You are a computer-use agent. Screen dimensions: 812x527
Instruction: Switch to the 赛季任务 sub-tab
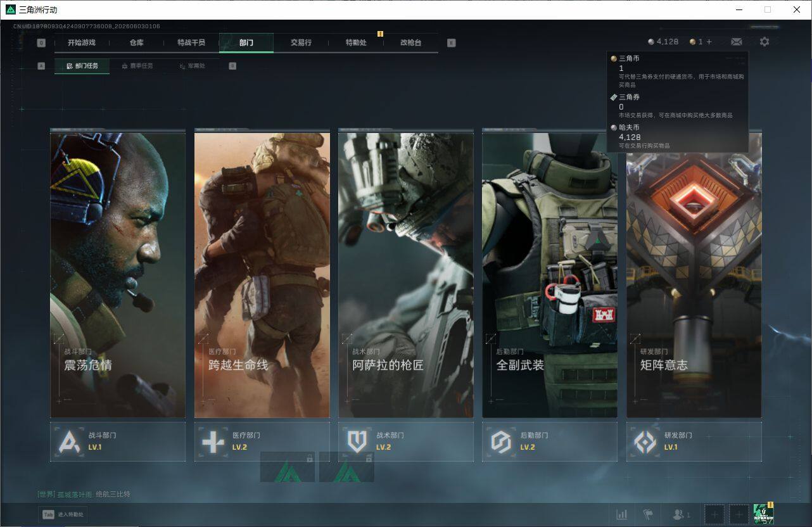click(x=137, y=66)
